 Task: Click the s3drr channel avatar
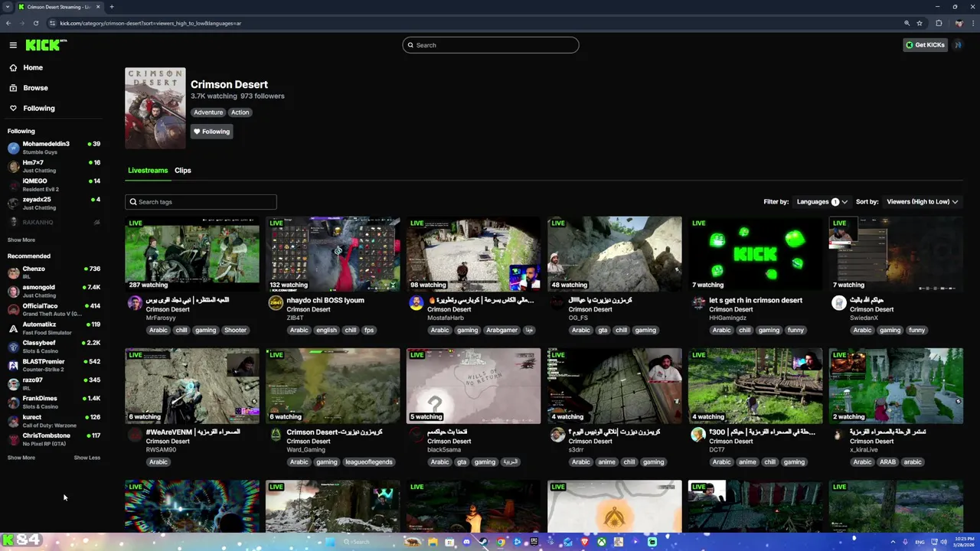pos(557,435)
